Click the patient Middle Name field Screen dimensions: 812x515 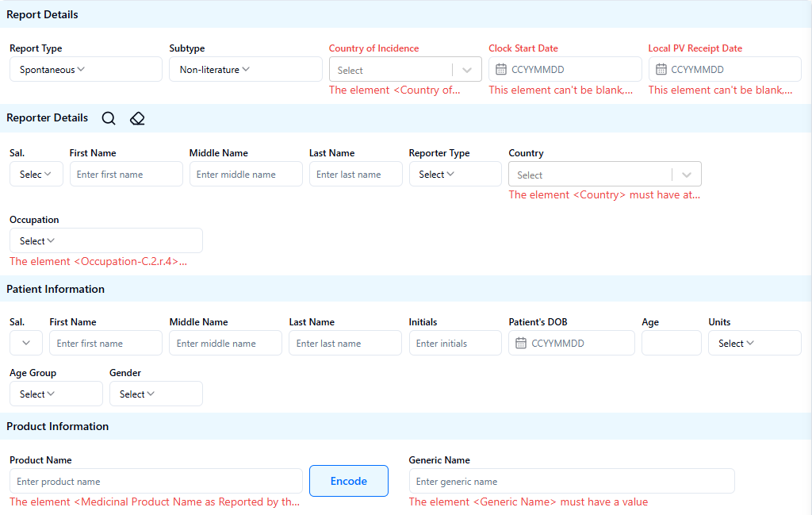pos(226,343)
